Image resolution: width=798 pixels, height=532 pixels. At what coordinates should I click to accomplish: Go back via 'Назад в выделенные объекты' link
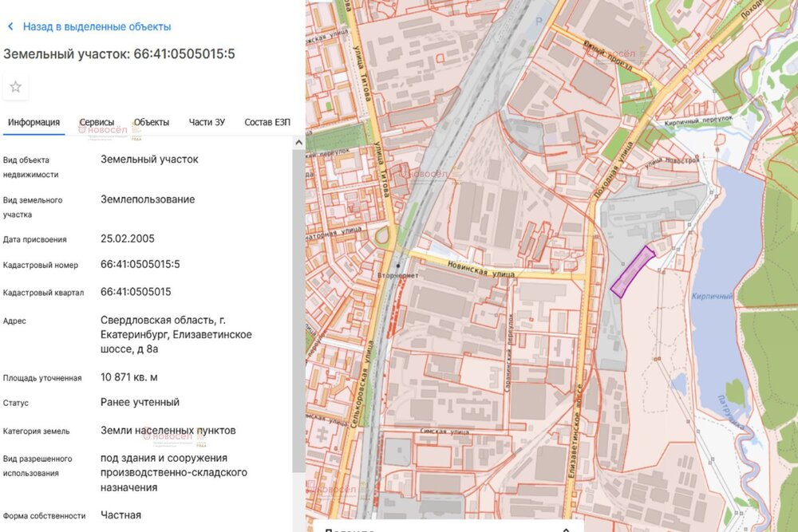[x=97, y=26]
